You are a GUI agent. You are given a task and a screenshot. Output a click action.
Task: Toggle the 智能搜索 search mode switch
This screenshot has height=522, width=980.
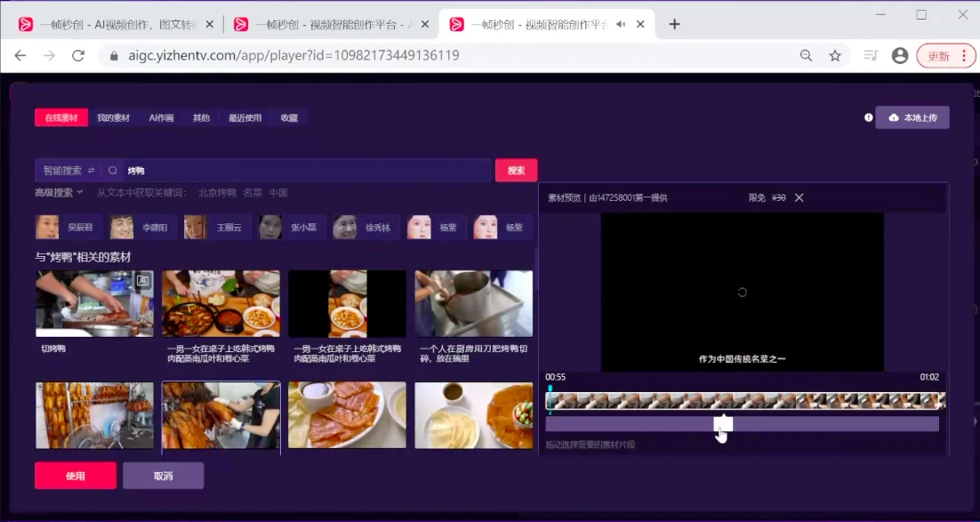point(92,170)
